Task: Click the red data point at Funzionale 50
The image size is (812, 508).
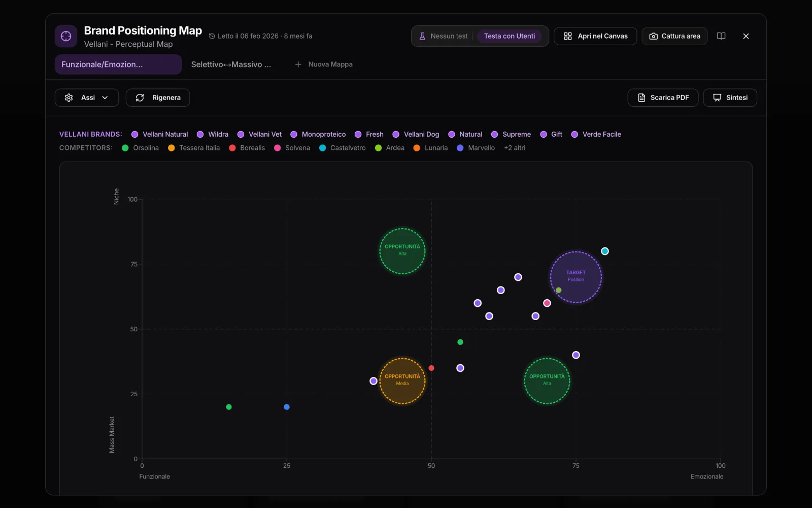Action: point(431,368)
